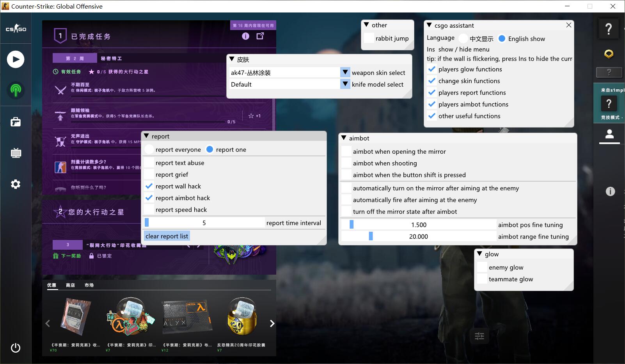625x364 pixels.
Task: Click the CS:GO logo home icon
Action: [16, 29]
